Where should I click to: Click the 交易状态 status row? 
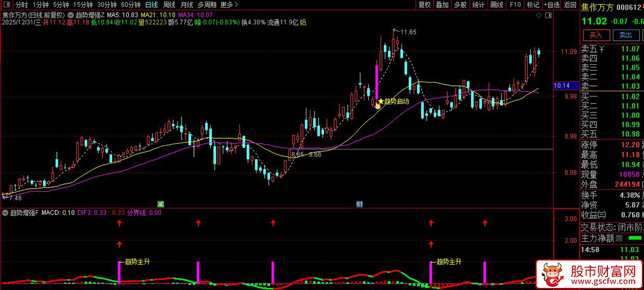point(612,227)
